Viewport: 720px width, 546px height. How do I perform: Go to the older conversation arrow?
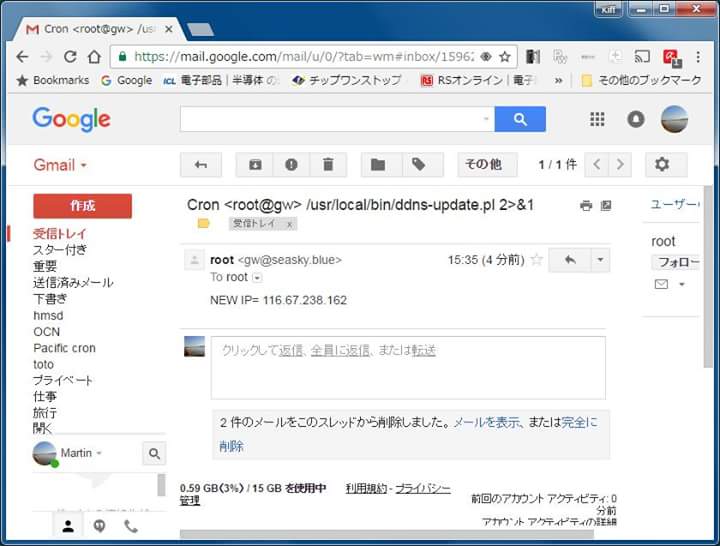pos(620,164)
